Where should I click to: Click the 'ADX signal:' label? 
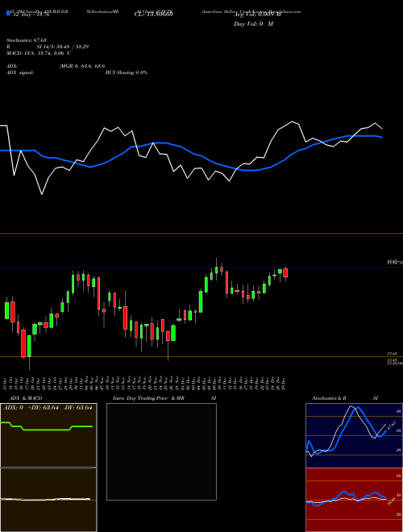(x=20, y=73)
